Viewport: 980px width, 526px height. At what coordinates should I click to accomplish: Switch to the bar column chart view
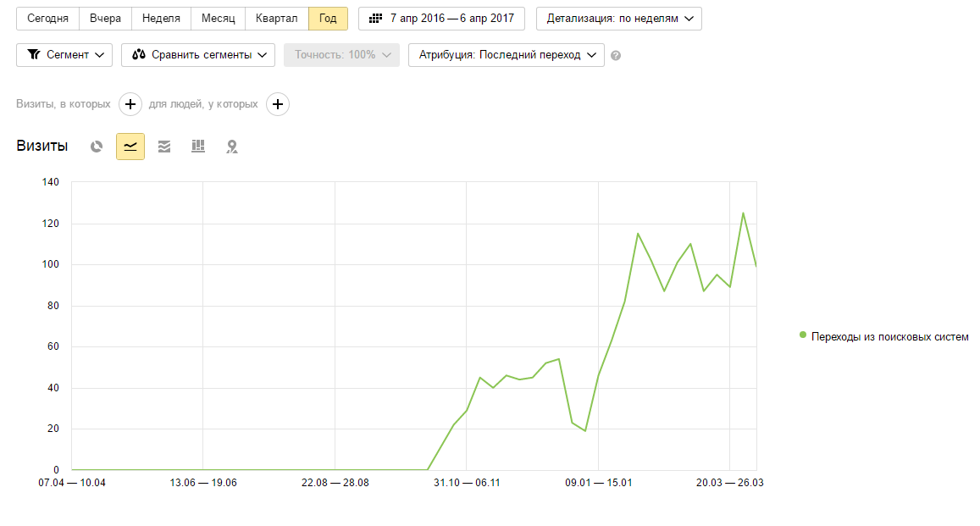[x=198, y=147]
